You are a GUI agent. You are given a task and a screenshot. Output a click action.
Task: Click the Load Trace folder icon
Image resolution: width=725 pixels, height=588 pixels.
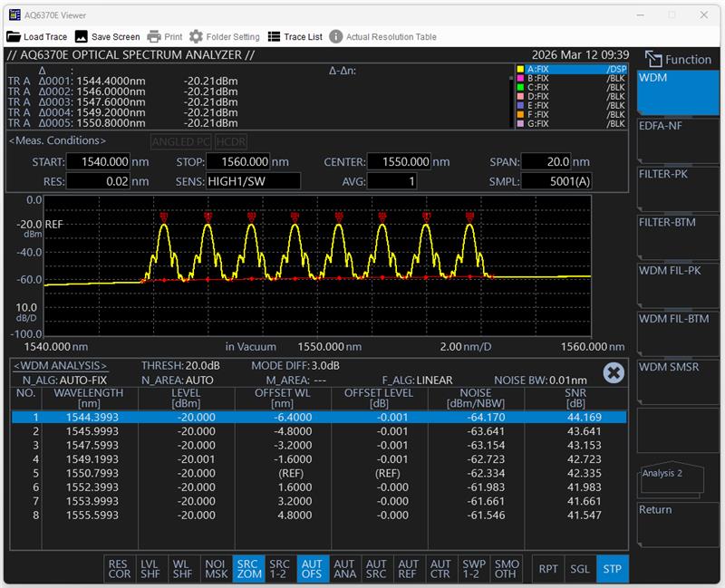pos(14,37)
